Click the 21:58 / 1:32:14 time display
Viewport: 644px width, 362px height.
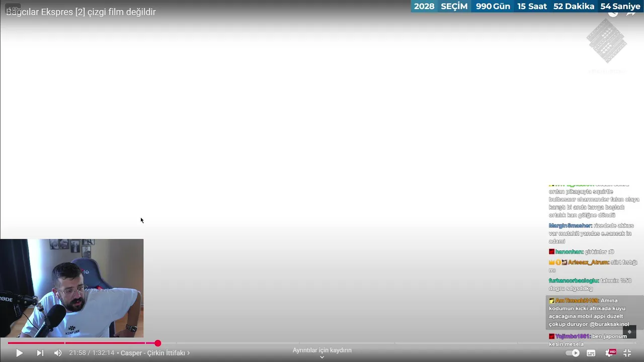click(x=92, y=353)
